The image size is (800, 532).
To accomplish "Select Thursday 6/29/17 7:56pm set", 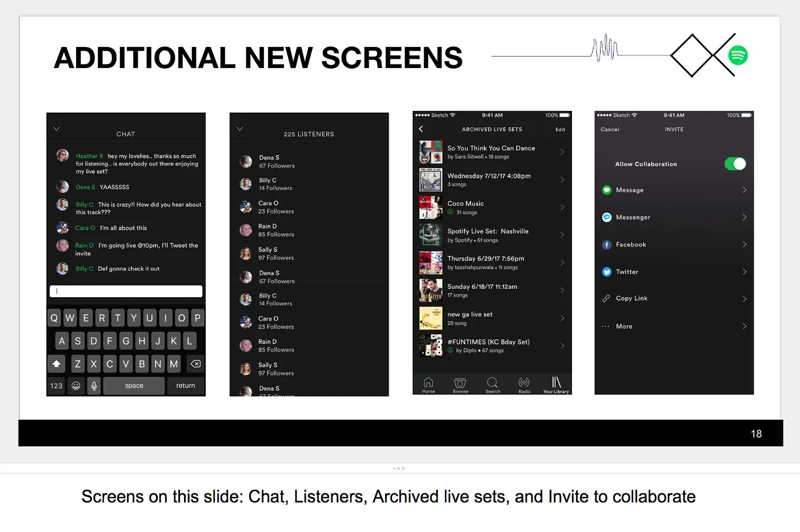I will (492, 263).
